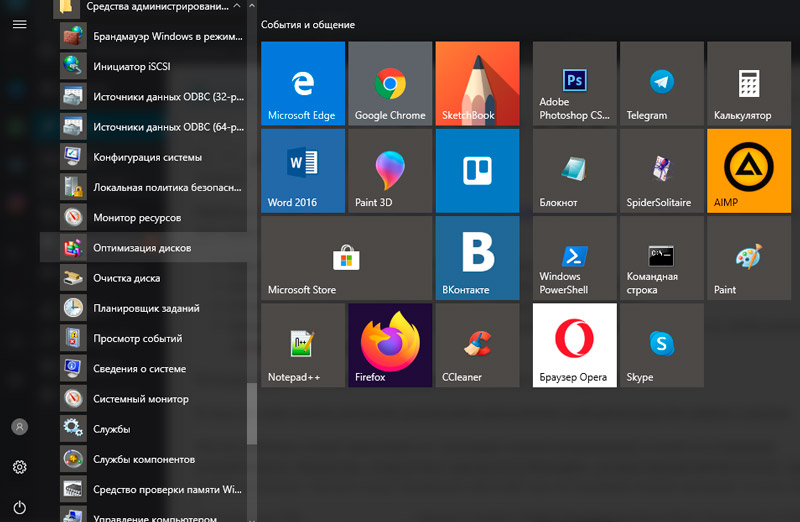Launch CCleaner tile

coord(477,345)
